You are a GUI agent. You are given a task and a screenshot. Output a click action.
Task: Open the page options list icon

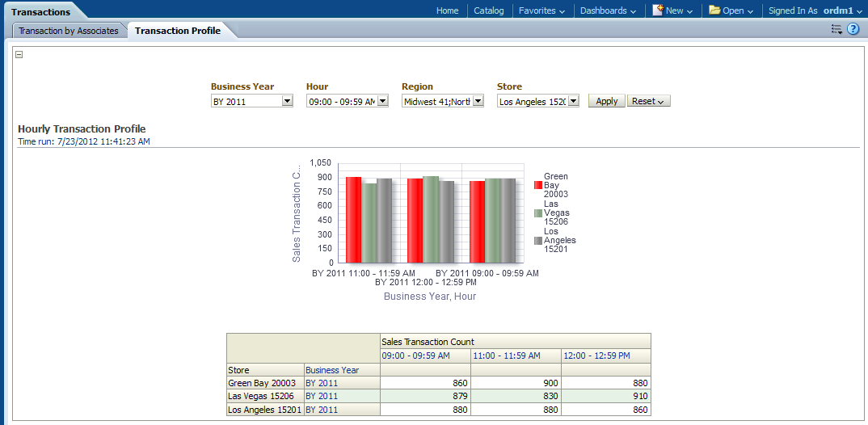[836, 30]
